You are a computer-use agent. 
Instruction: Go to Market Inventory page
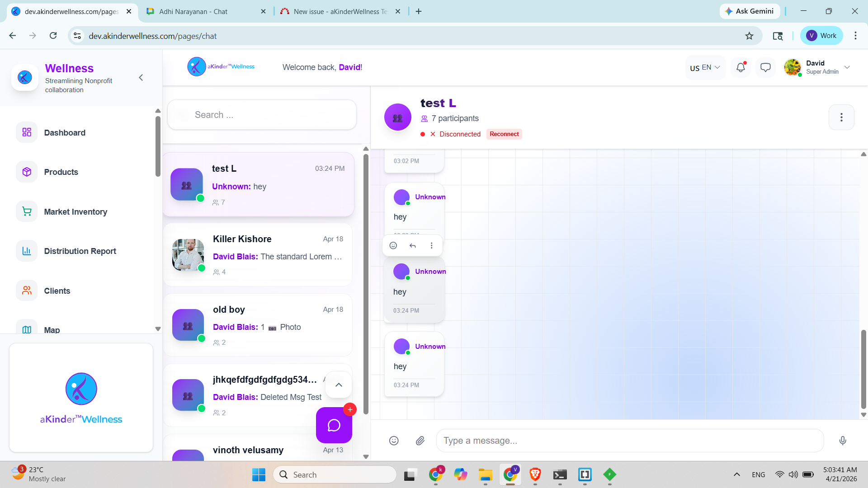click(x=75, y=211)
